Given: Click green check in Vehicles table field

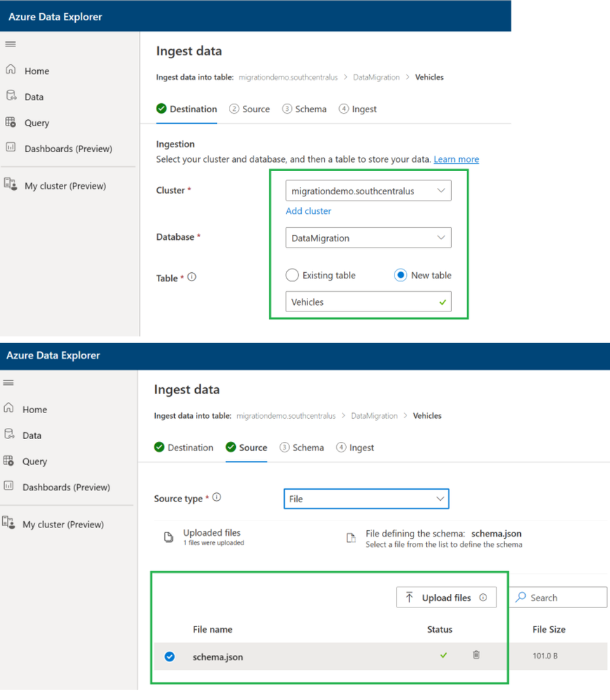Looking at the screenshot, I should tap(443, 302).
